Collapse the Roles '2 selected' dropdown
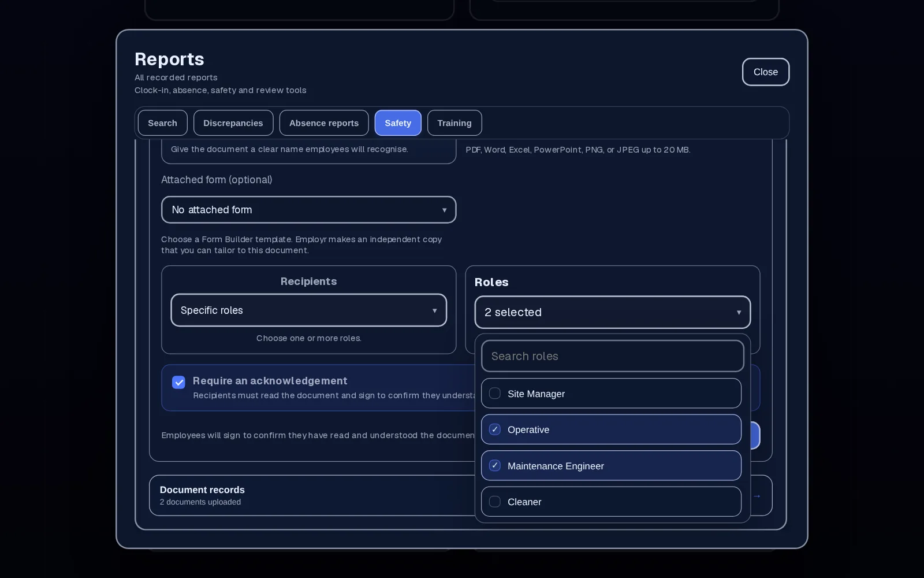This screenshot has height=578, width=924. click(612, 312)
